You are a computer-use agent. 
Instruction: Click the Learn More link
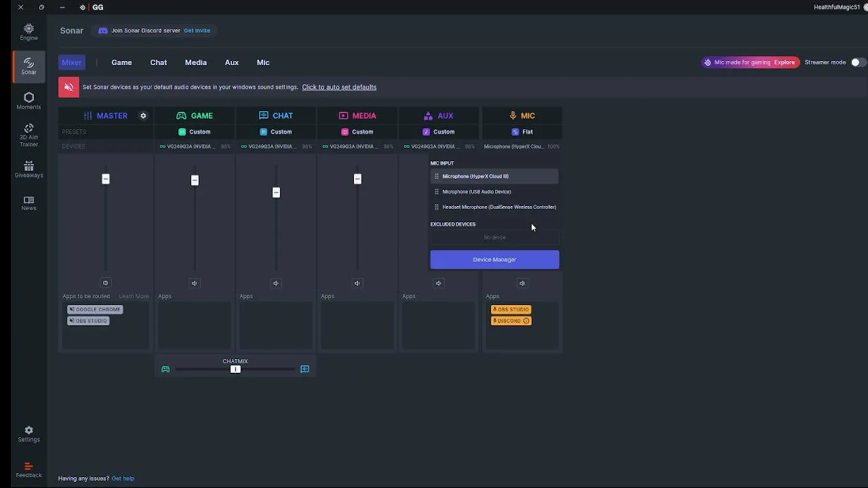[134, 296]
